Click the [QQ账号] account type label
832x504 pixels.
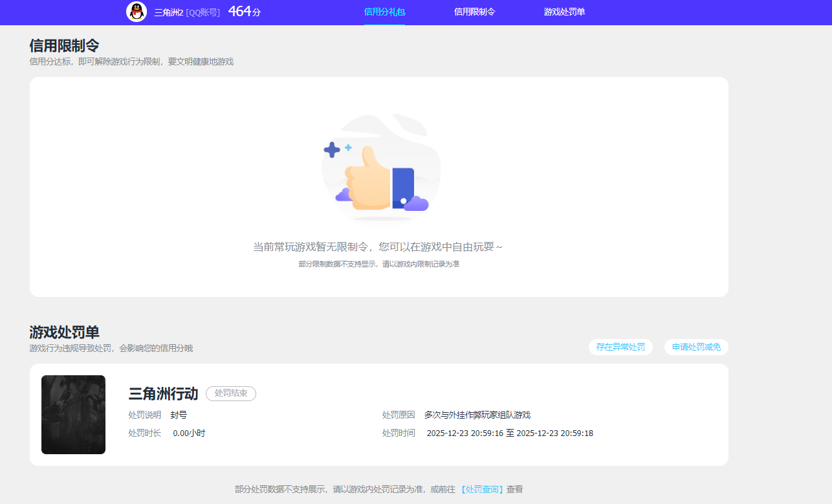pos(204,11)
